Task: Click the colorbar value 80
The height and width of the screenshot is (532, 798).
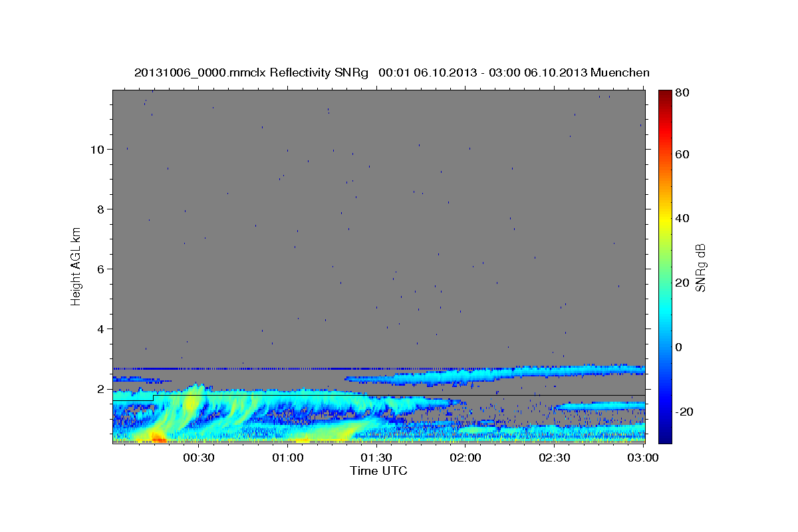Action: pyautogui.click(x=683, y=92)
